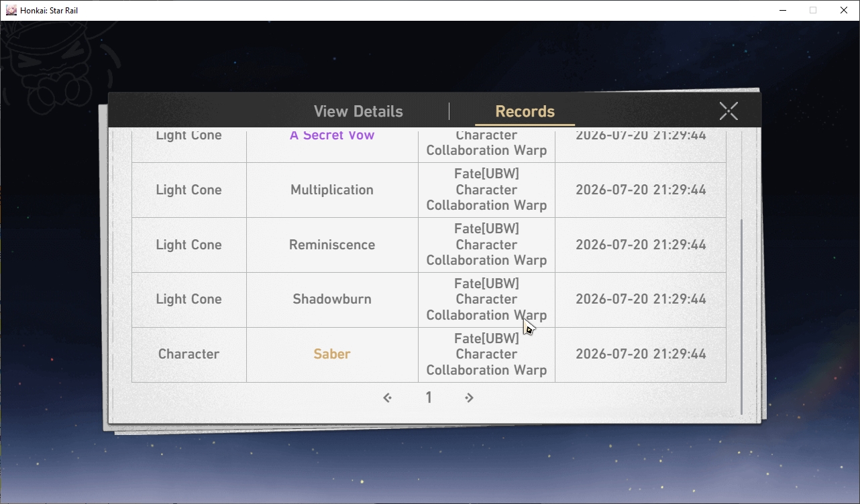
Task: Go to the next records page
Action: [469, 398]
